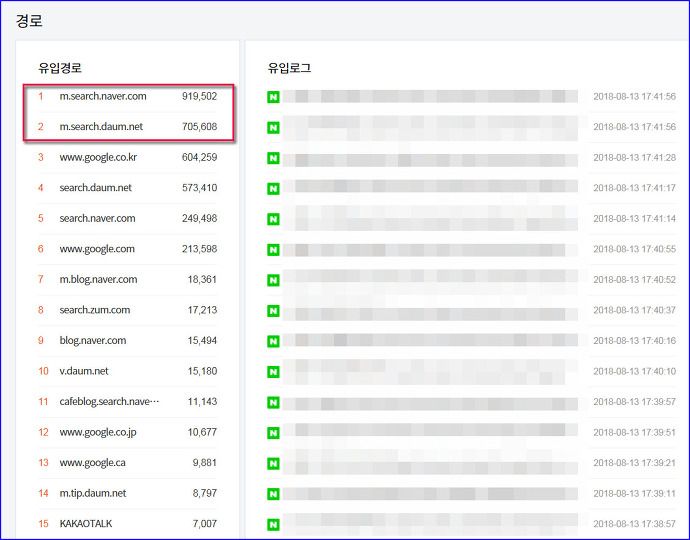Click timestamp 2018-08-13 17:41:17

pos(634,188)
